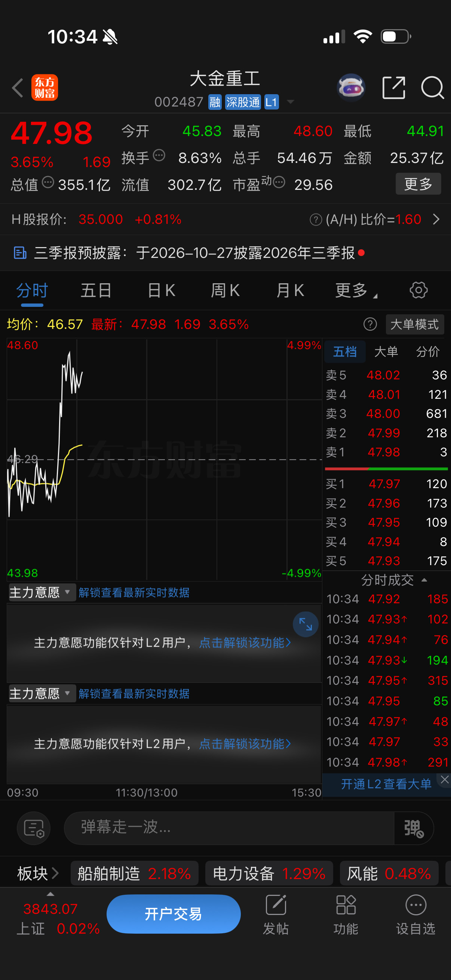Screen dimensions: 451x980
Task: Toggle 大单模式 button
Action: point(415,324)
